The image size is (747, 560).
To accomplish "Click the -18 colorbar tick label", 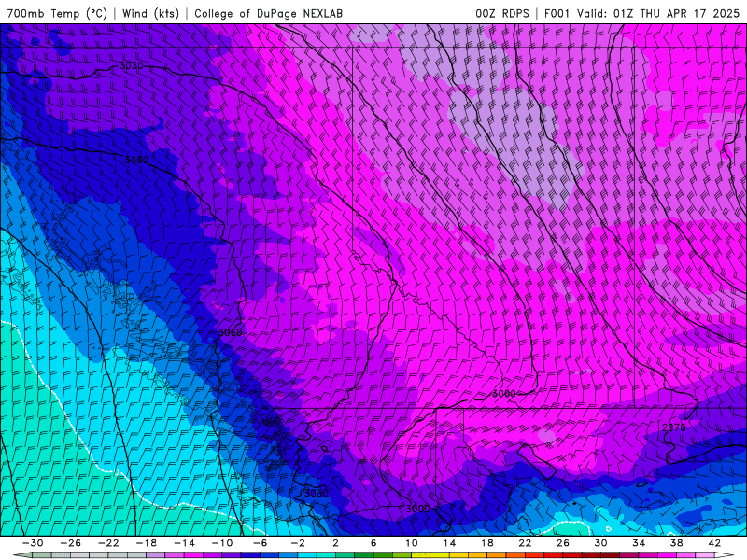I will click(147, 543).
